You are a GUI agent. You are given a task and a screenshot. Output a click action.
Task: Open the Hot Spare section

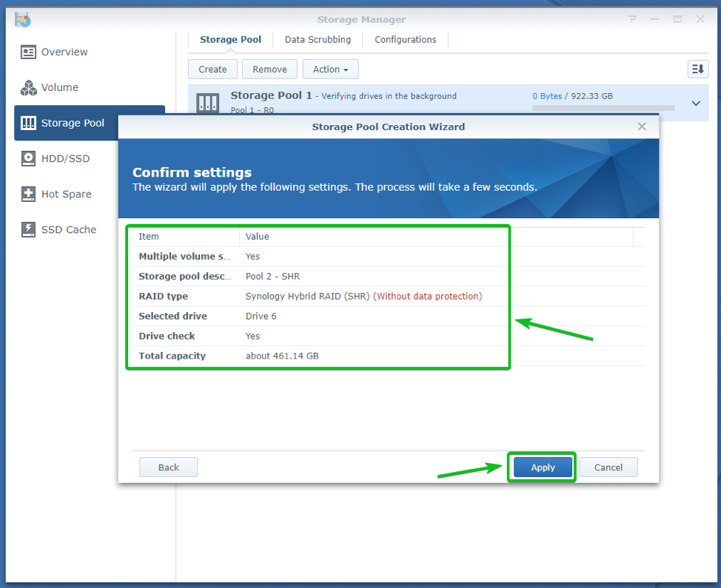pos(66,194)
